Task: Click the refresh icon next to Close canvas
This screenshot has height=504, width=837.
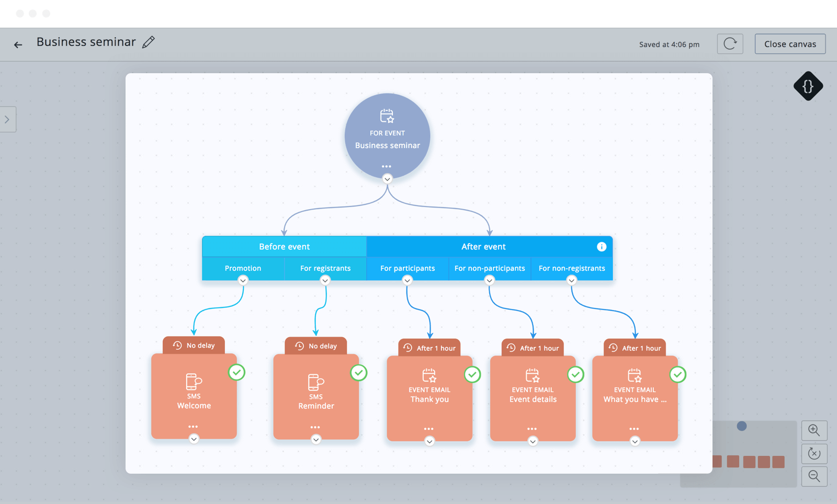Action: 730,44
